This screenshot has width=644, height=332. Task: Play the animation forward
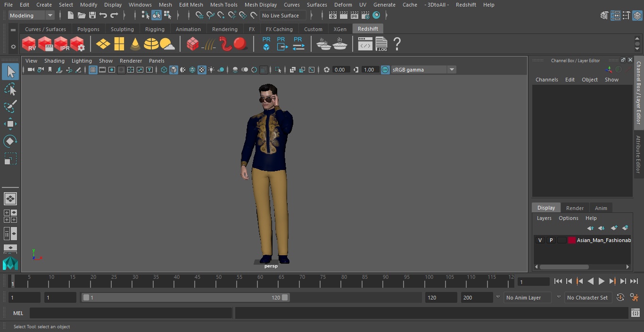coord(602,281)
